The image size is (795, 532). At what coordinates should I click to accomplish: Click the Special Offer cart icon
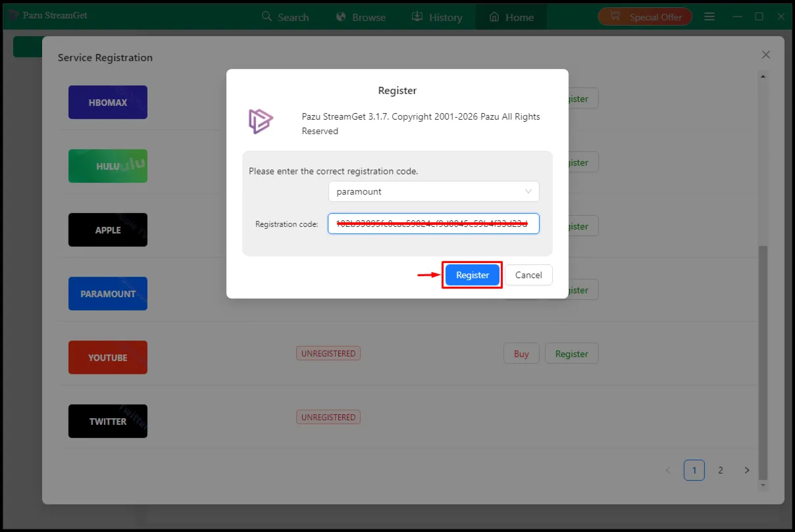pos(616,16)
